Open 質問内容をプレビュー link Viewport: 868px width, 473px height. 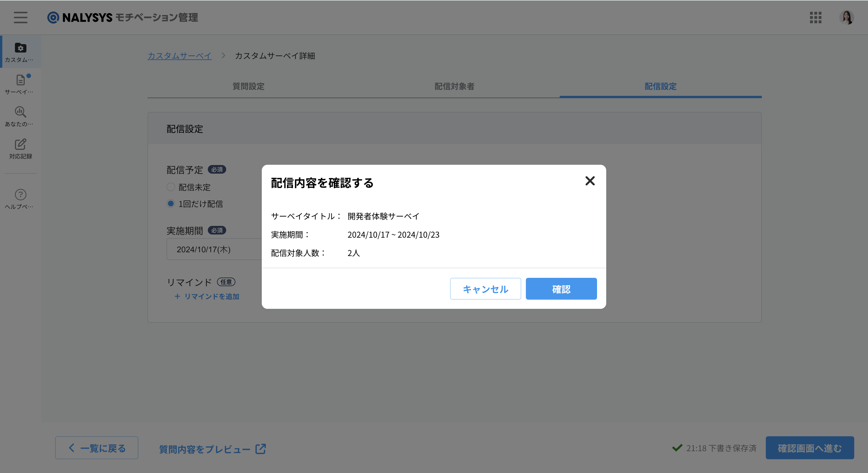[x=212, y=449]
